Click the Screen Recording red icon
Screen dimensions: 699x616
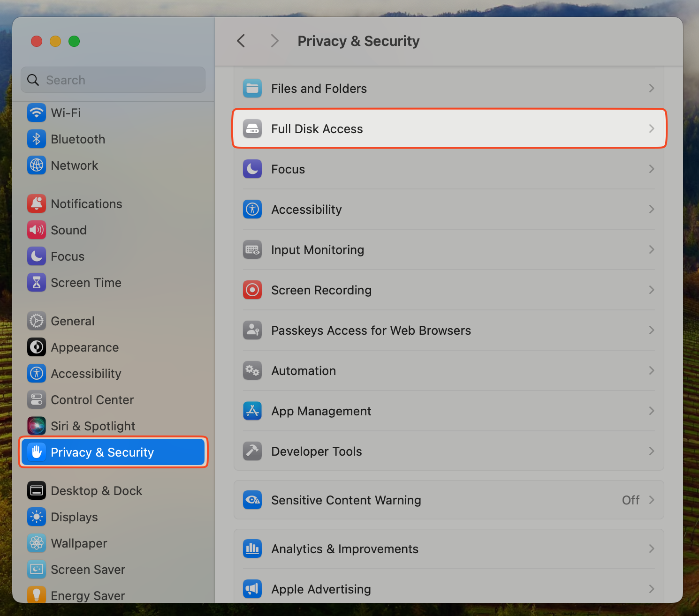252,290
